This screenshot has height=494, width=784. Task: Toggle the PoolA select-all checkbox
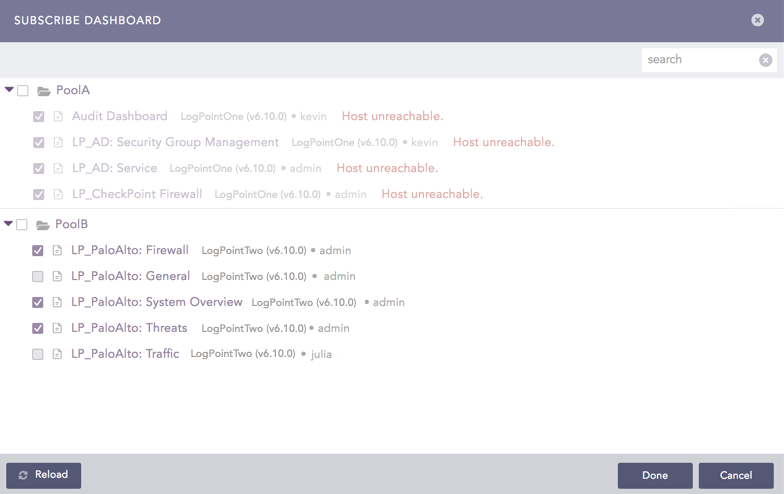[x=23, y=90]
